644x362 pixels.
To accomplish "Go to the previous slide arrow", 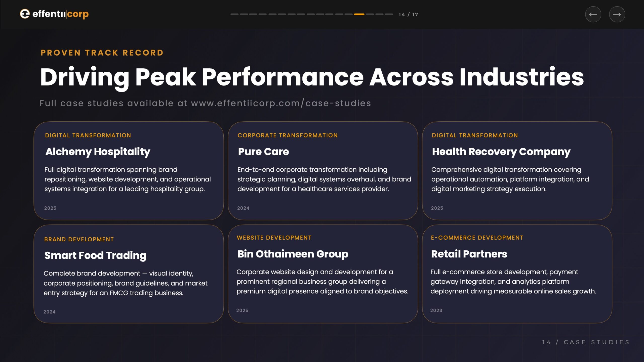I will pos(593,15).
